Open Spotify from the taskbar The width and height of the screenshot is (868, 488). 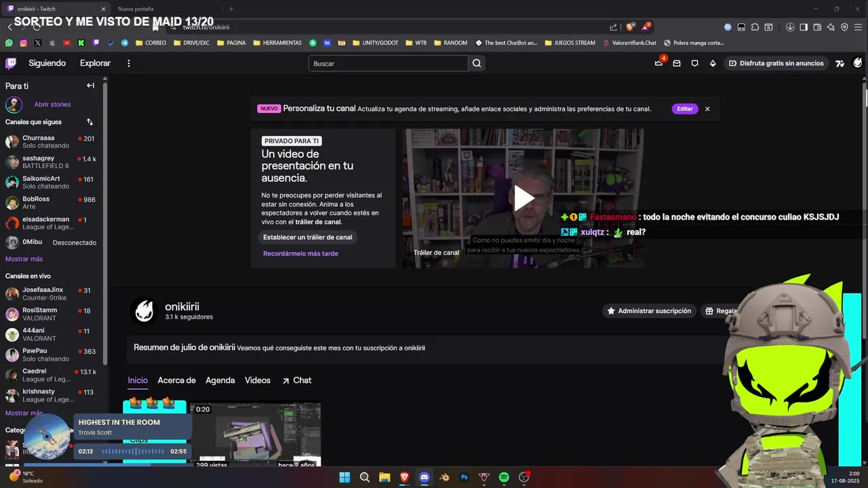(504, 477)
